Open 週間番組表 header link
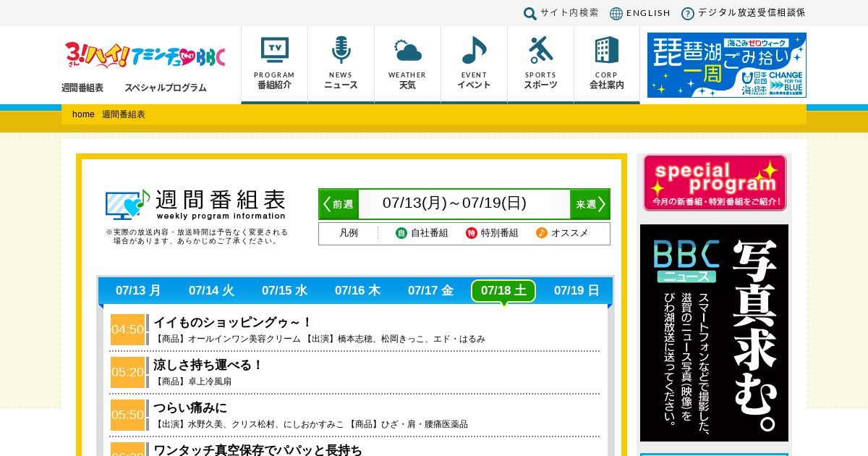Viewport: 868px width, 456px height. pos(82,88)
